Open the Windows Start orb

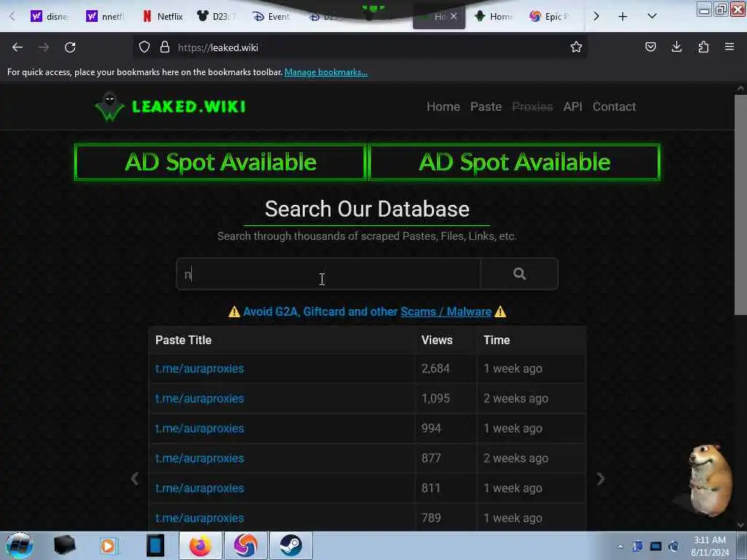coord(19,545)
